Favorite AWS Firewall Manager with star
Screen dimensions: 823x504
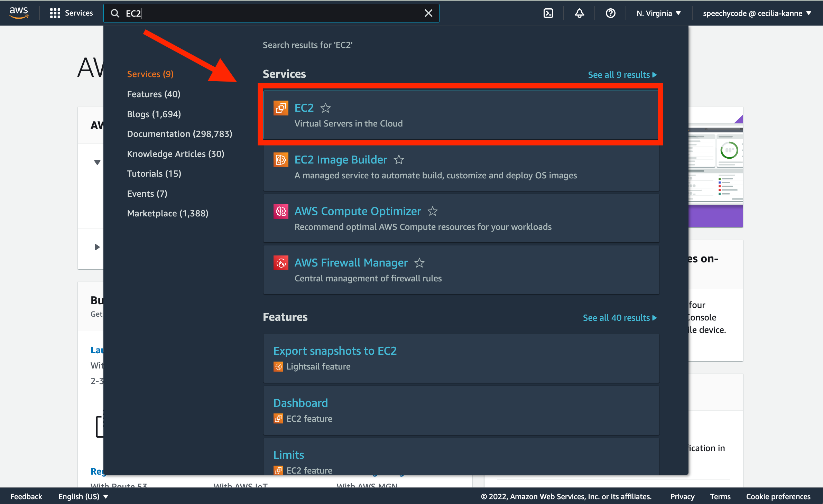pos(419,263)
